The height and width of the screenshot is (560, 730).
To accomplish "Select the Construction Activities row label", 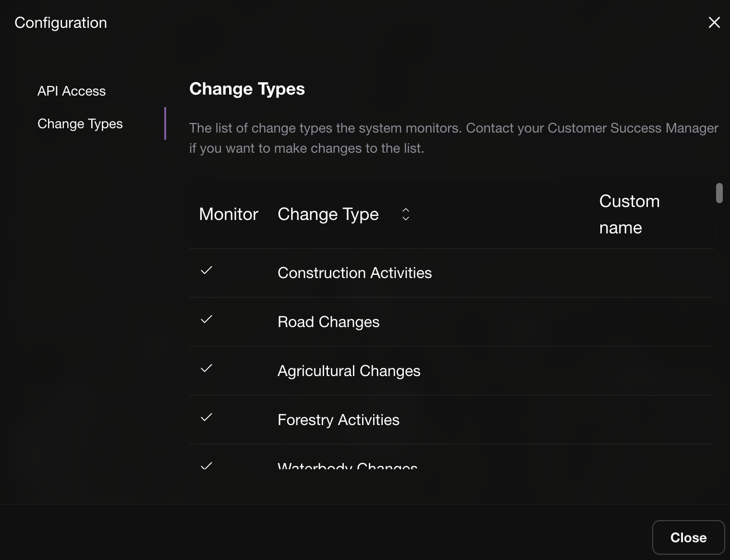I will [x=354, y=273].
